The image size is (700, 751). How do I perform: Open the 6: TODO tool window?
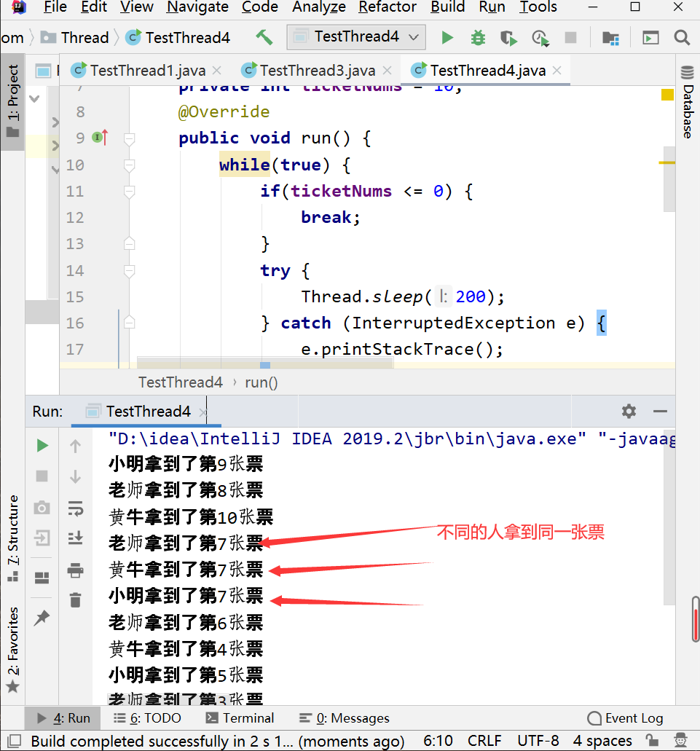(x=147, y=718)
